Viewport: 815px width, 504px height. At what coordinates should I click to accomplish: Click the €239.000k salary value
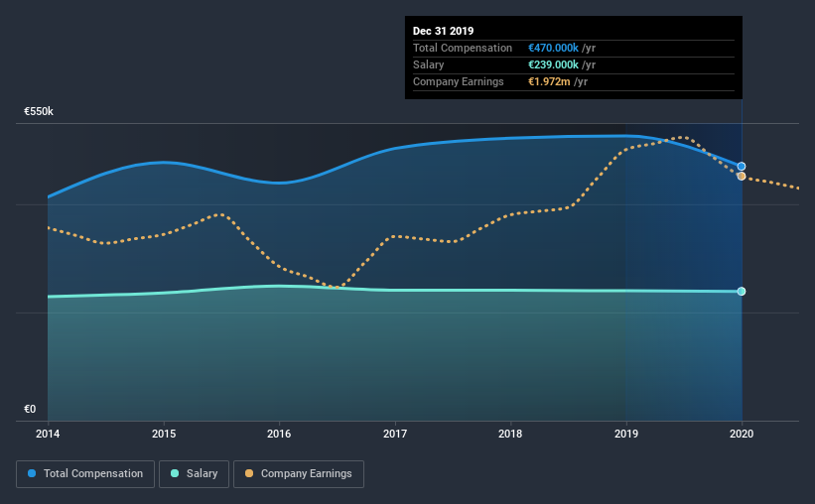[x=553, y=64]
